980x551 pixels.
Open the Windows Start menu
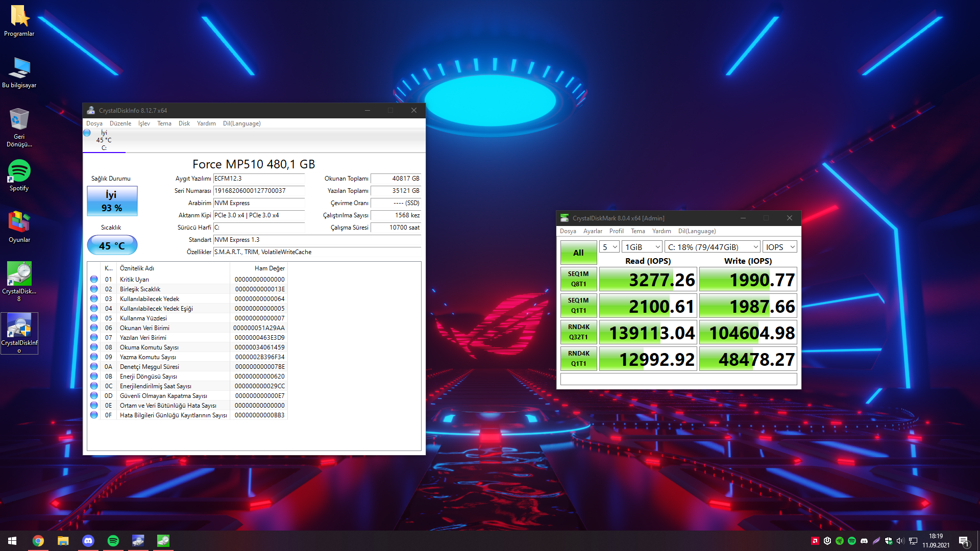coord(12,541)
